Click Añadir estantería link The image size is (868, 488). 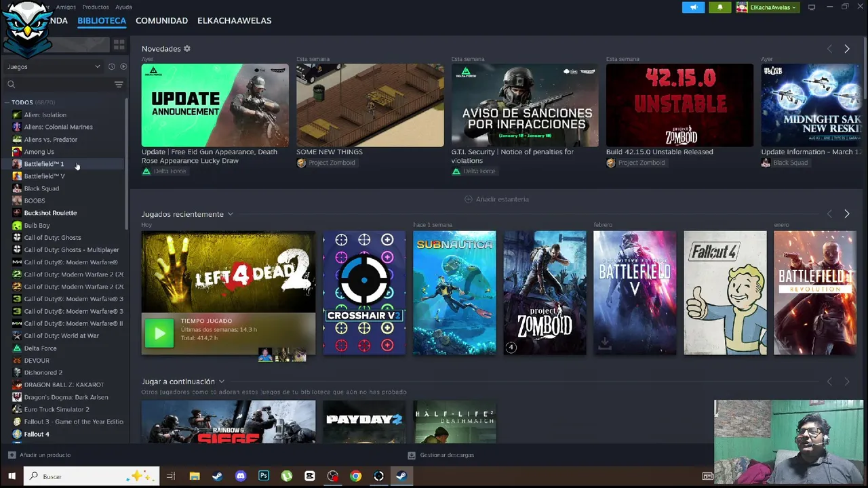point(502,199)
